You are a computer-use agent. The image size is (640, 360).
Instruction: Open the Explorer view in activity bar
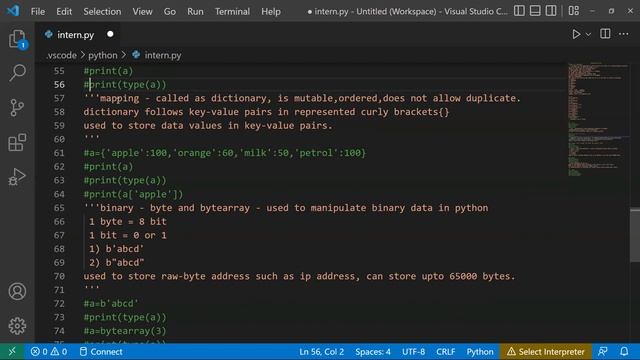(x=17, y=39)
